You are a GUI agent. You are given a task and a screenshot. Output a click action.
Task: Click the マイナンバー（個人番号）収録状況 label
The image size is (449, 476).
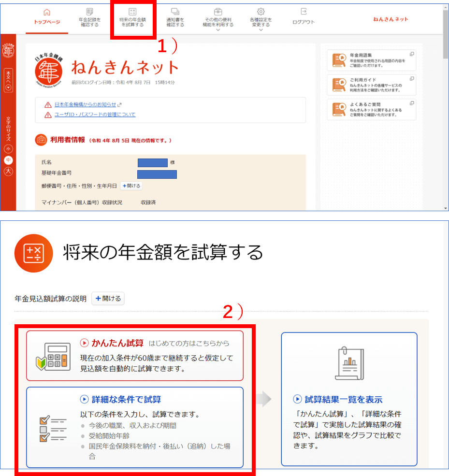[82, 202]
